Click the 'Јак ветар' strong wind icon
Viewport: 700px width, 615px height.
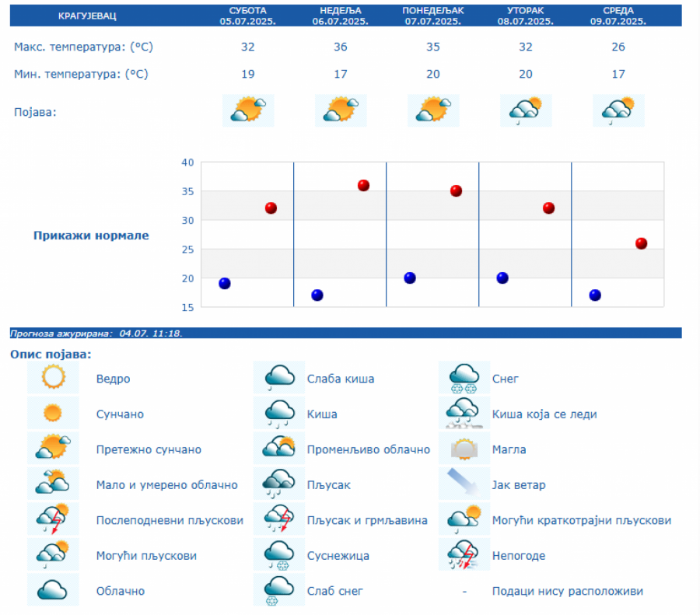click(x=464, y=484)
